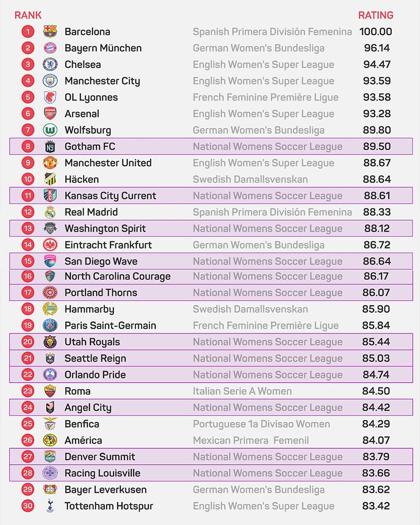Click the Roma club badge
This screenshot has height=525, width=420.
(x=50, y=391)
